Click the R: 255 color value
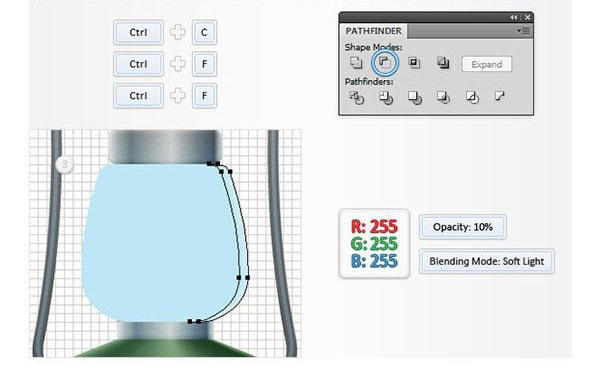The height and width of the screenshot is (384, 600). pyautogui.click(x=374, y=226)
